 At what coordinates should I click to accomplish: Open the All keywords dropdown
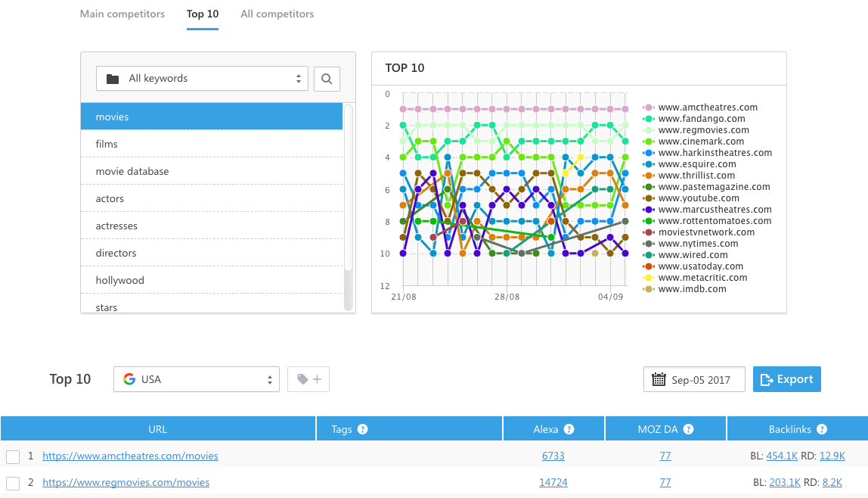pos(202,79)
